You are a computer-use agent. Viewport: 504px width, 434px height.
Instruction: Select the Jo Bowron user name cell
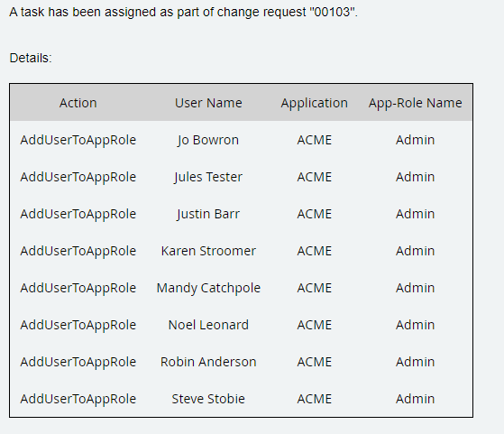pyautogui.click(x=208, y=140)
